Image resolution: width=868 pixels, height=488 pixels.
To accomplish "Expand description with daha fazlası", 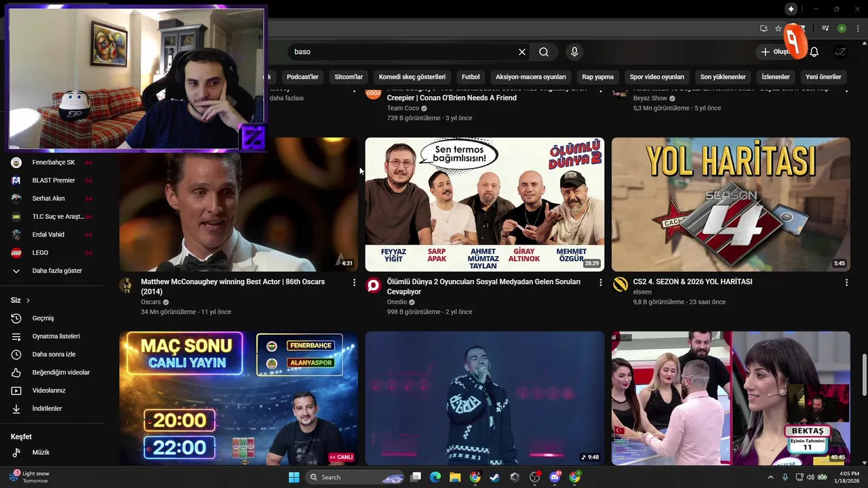I will 286,98.
